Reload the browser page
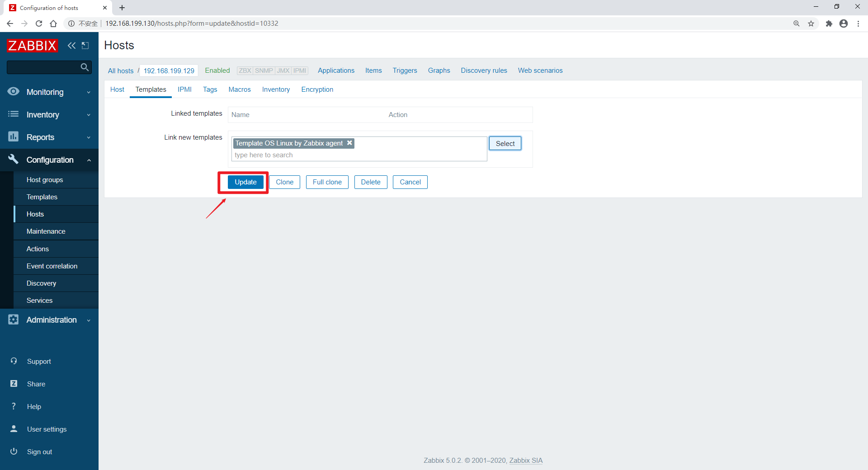This screenshot has width=868, height=470. [39, 23]
